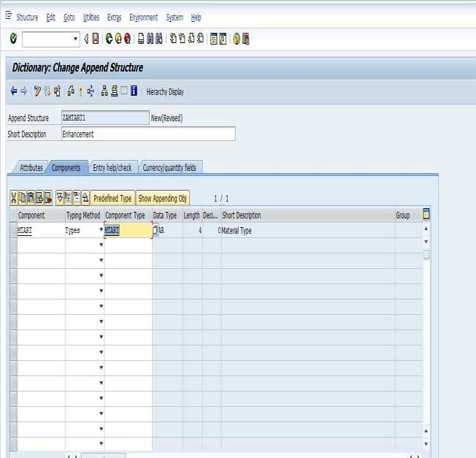Click the MTART Component Type cell
The height and width of the screenshot is (458, 476).
tap(128, 230)
